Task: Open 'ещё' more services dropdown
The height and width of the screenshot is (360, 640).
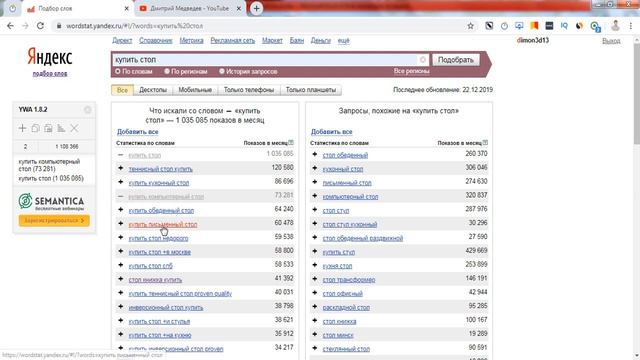Action: [x=343, y=40]
